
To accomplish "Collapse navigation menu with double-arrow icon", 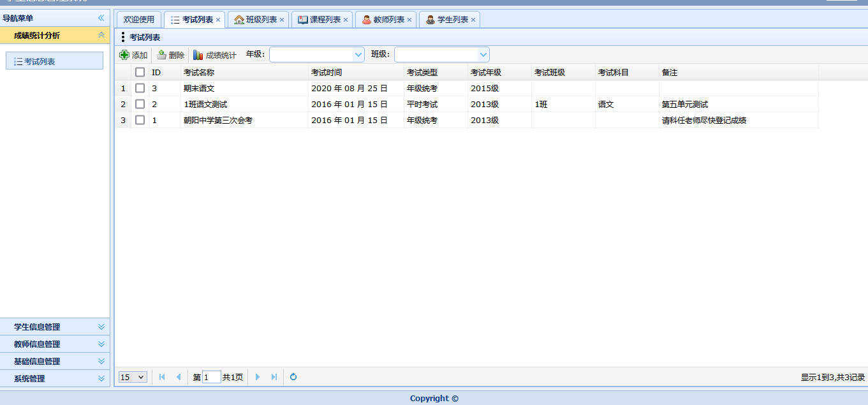I will (x=101, y=18).
